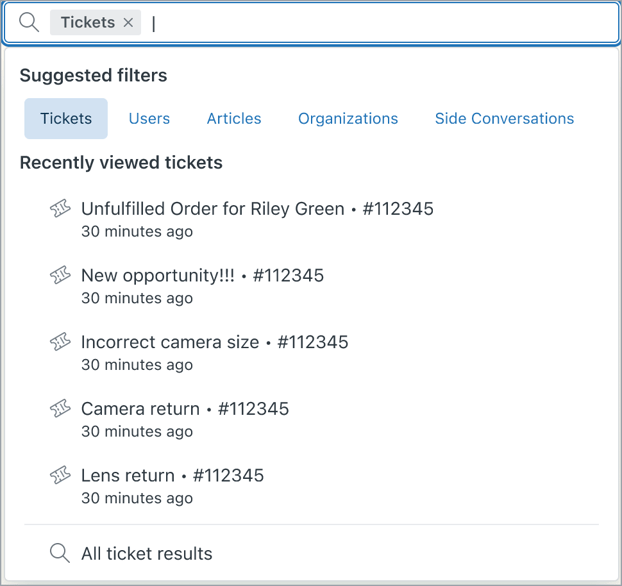622x586 pixels.
Task: Click ticket icon beside New opportunity!!!
Action: (x=60, y=275)
